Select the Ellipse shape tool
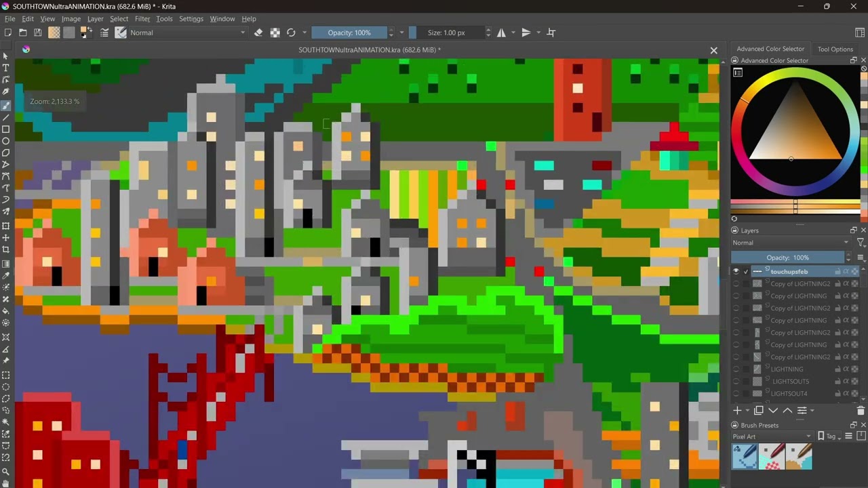 coord(5,142)
